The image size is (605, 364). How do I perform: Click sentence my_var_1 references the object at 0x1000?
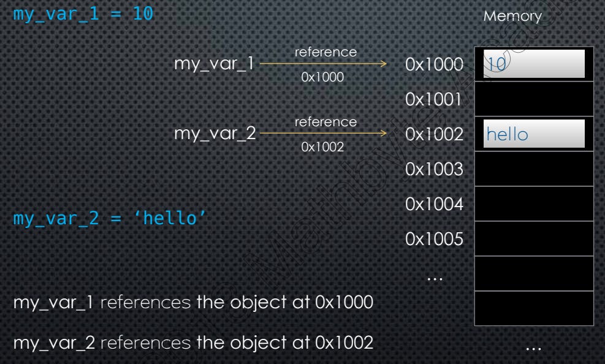point(193,303)
